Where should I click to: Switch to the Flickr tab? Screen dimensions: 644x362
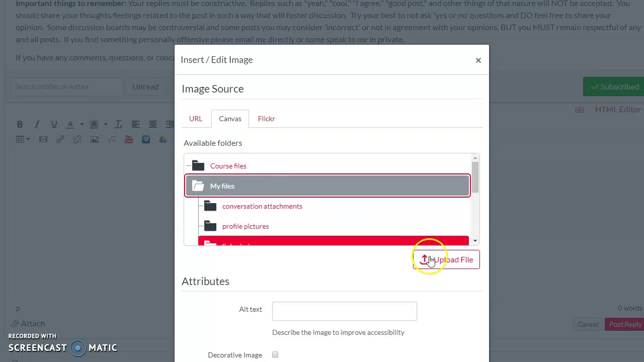click(x=266, y=119)
